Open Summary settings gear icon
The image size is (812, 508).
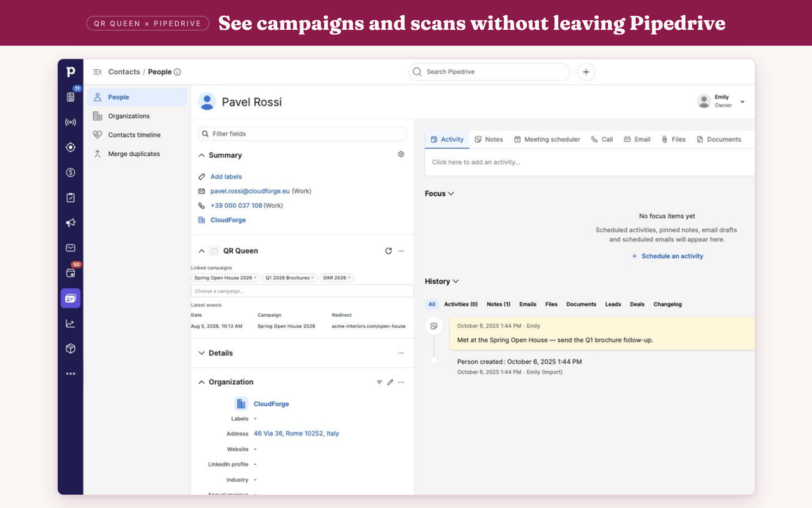click(x=401, y=154)
